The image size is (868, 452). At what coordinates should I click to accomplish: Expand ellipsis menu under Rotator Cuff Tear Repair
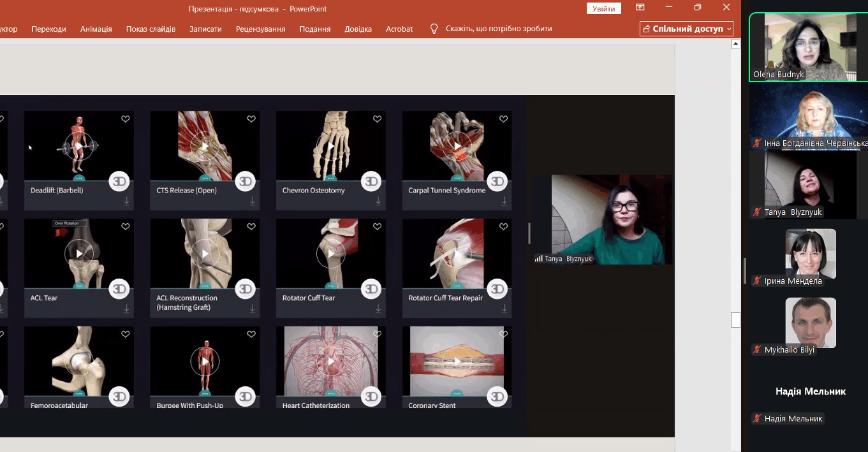[457, 286]
